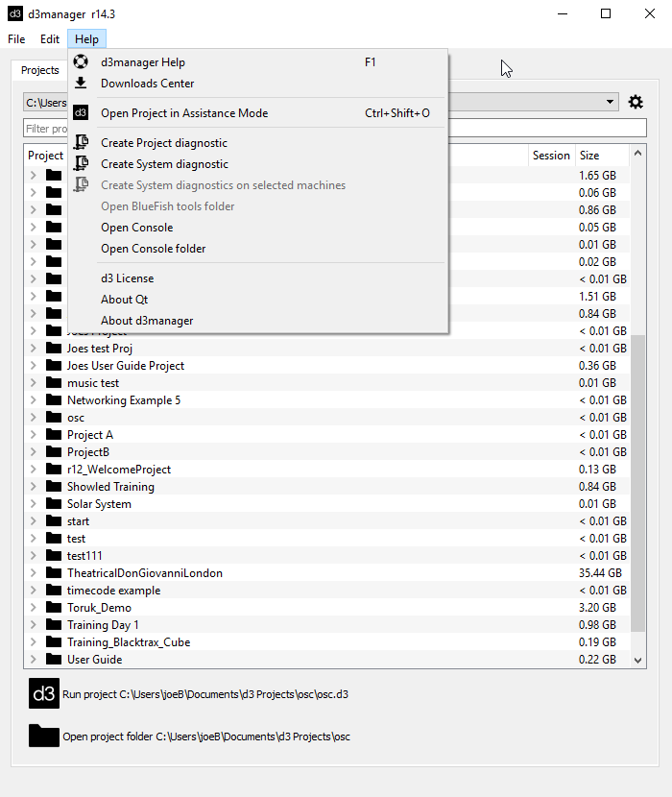Click the folder icon for Solar System
This screenshot has height=797, width=672.
point(54,504)
